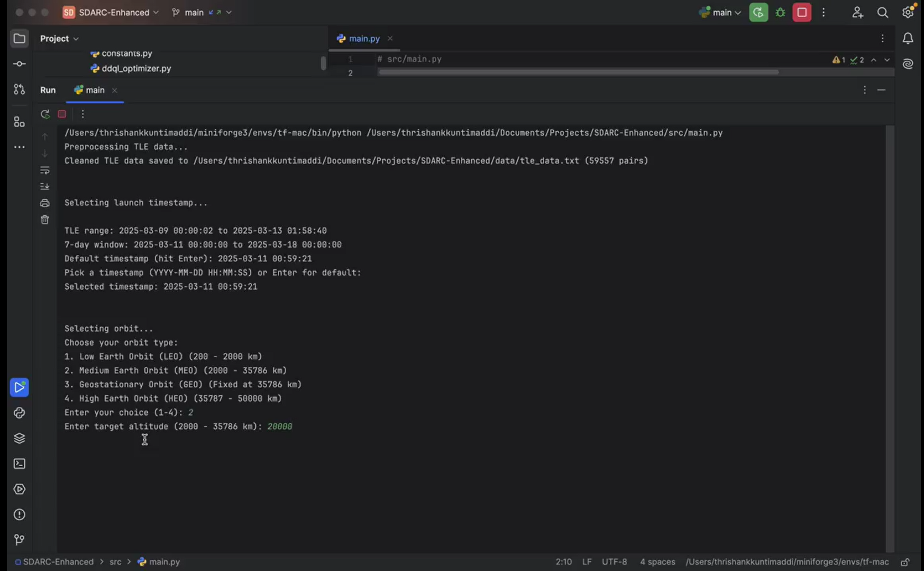Open the Python Packages layers icon
Viewport: 924px width, 571px height.
pyautogui.click(x=19, y=438)
